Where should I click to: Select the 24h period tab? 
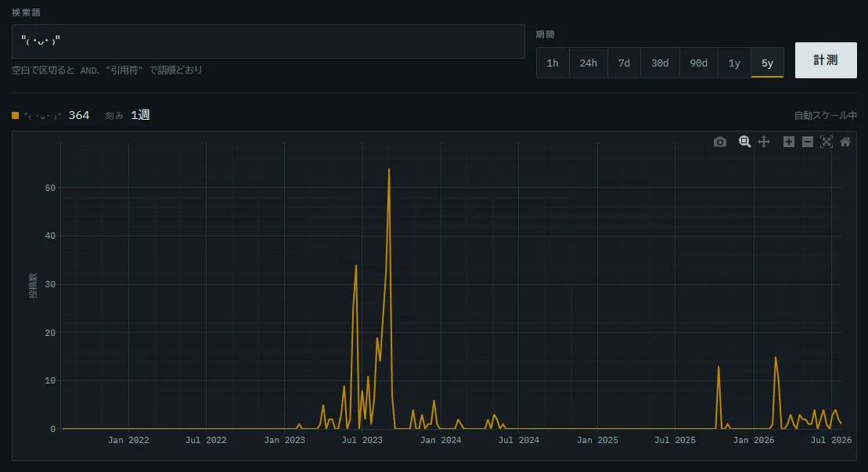589,63
